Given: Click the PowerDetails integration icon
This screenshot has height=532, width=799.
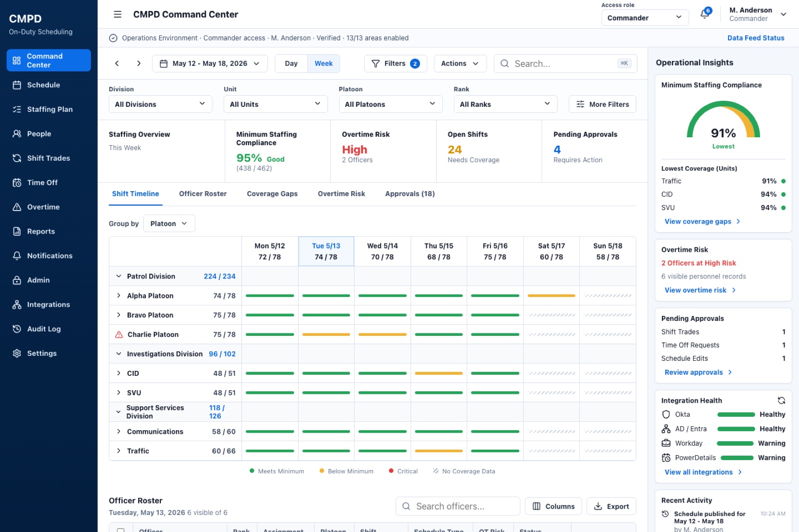Looking at the screenshot, I should tap(666, 458).
